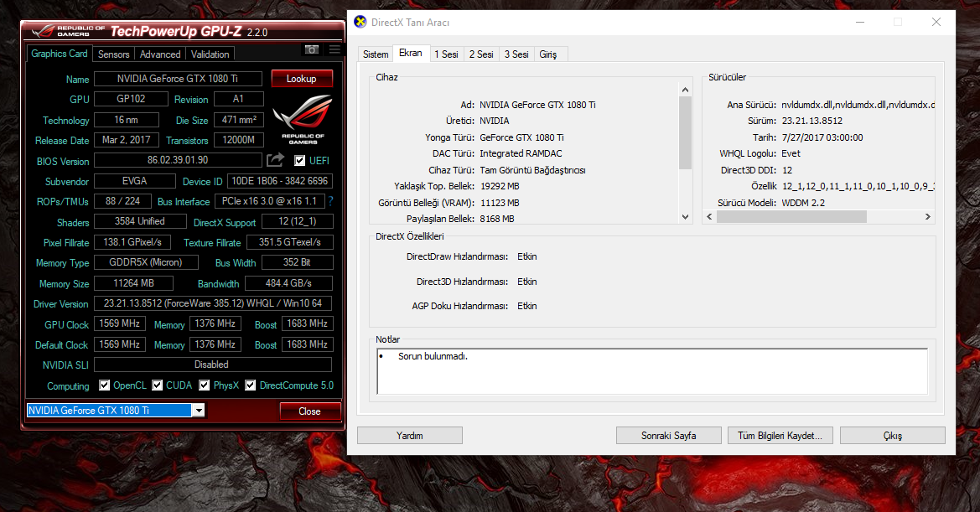Click the Memory Size 11264 MB field

[134, 283]
